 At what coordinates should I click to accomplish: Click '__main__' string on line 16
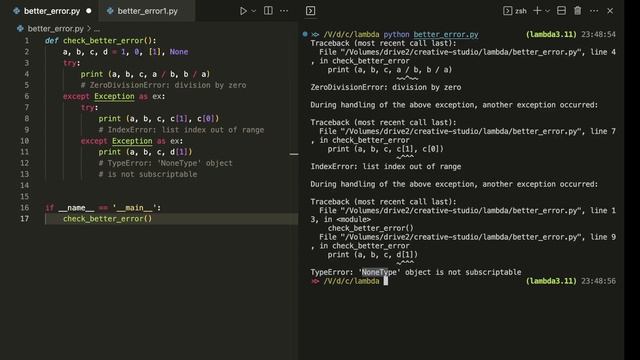click(x=134, y=208)
